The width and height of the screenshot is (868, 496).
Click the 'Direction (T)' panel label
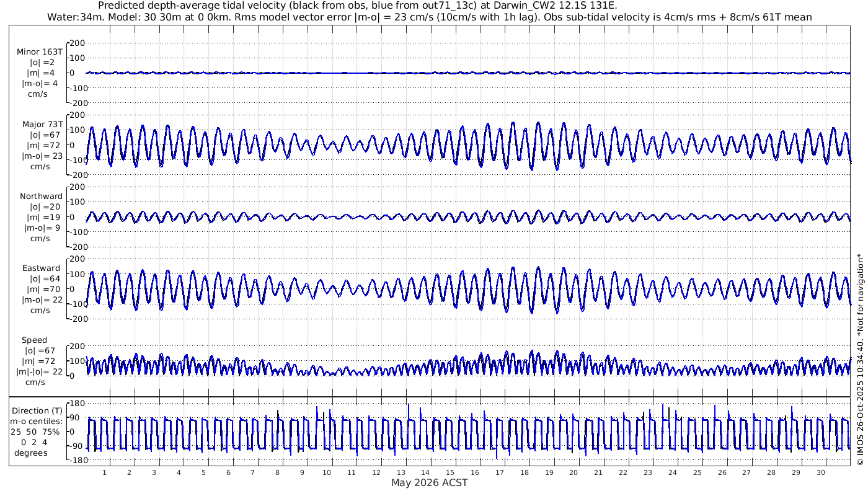tap(37, 410)
